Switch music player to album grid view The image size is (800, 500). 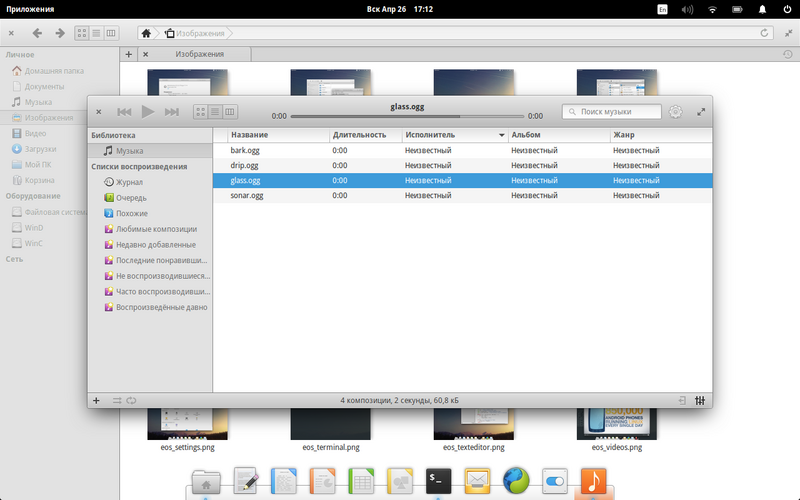(x=201, y=112)
